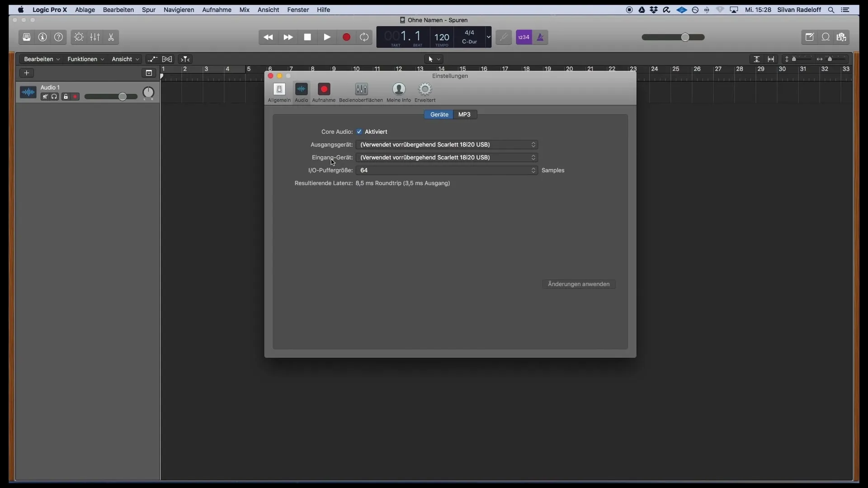The height and width of the screenshot is (488, 868).
Task: Toggle horizontal auto zoom button
Action: pos(771,59)
